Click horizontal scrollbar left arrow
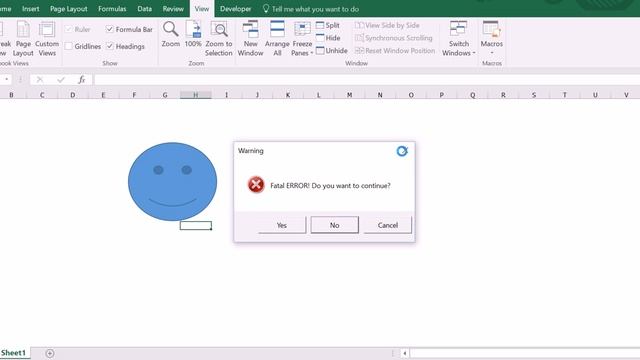Viewport: 640px width, 360px height. [x=404, y=353]
